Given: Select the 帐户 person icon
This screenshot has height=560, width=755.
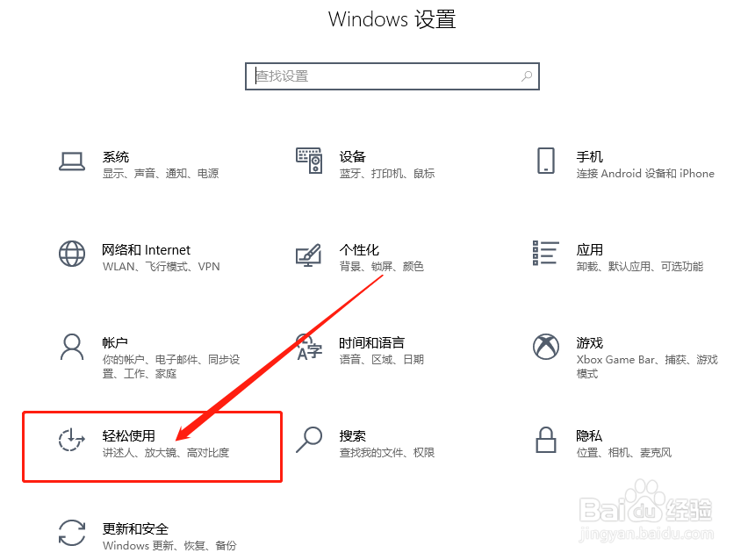Looking at the screenshot, I should [x=72, y=347].
